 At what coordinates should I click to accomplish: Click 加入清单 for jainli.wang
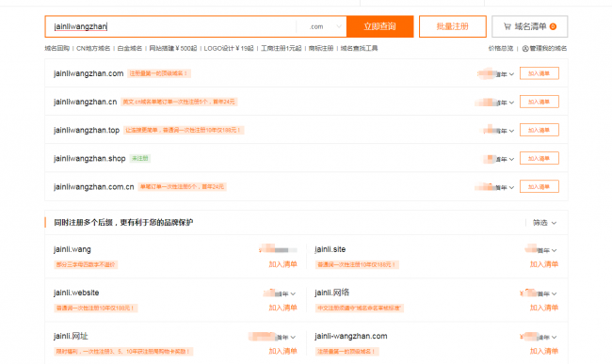[x=283, y=264]
